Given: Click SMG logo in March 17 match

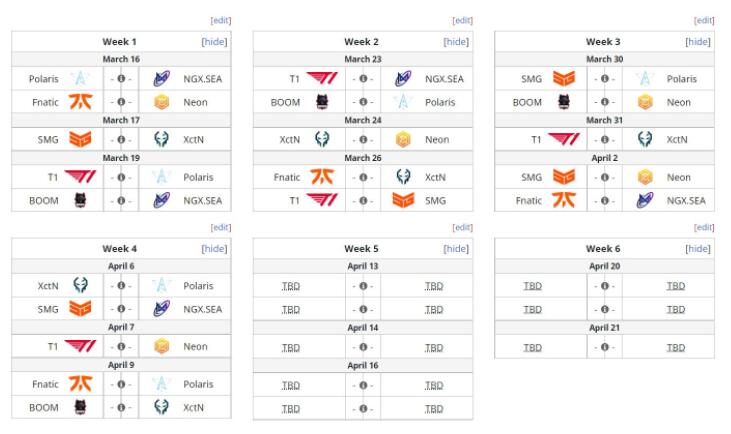Looking at the screenshot, I should pyautogui.click(x=80, y=139).
